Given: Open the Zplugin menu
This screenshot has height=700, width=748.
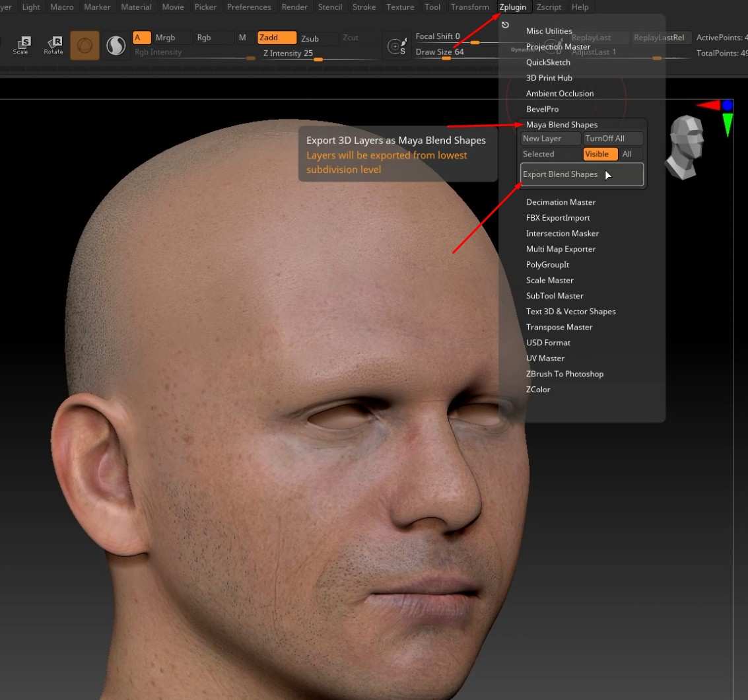Looking at the screenshot, I should click(512, 7).
